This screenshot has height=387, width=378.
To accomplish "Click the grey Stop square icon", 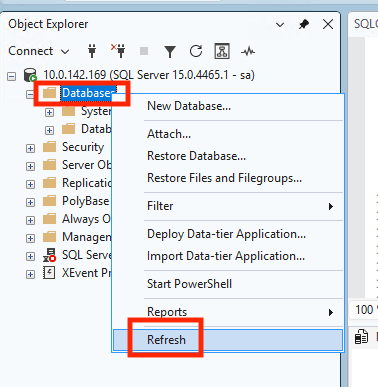I will (144, 51).
